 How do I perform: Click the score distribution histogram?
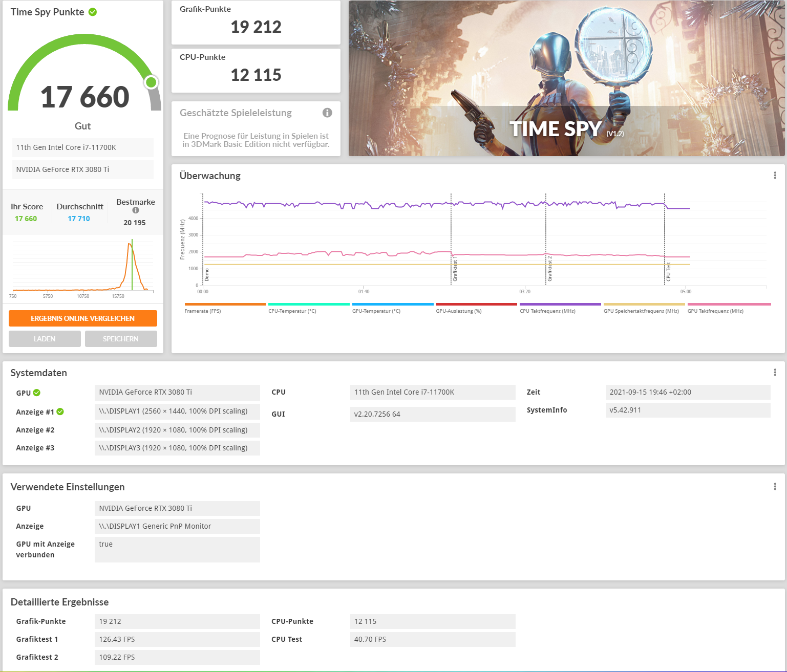(83, 268)
